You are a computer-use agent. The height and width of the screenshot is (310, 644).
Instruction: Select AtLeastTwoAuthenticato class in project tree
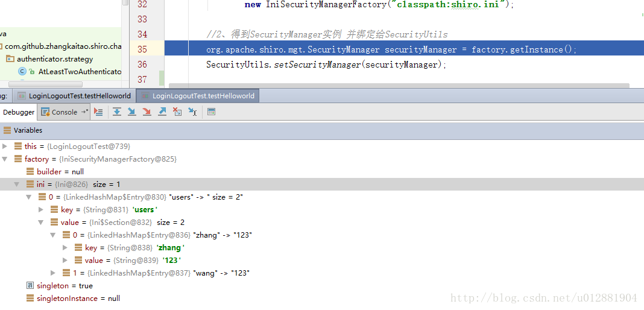click(x=80, y=71)
